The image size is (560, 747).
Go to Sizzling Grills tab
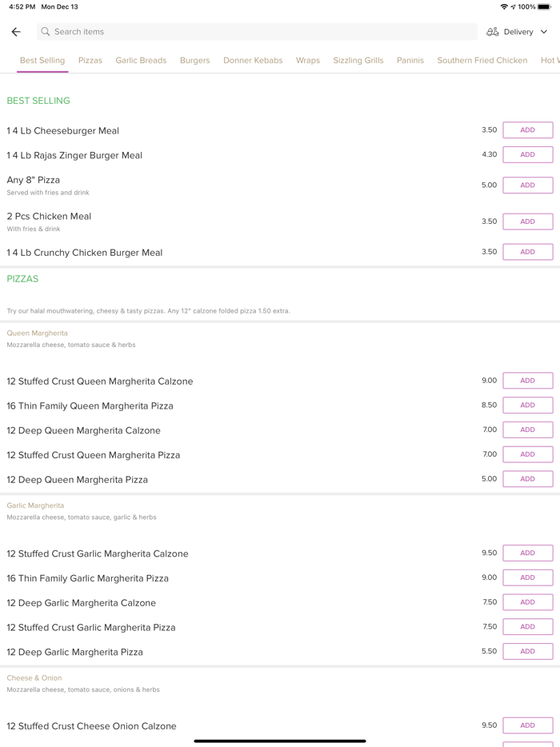click(358, 61)
